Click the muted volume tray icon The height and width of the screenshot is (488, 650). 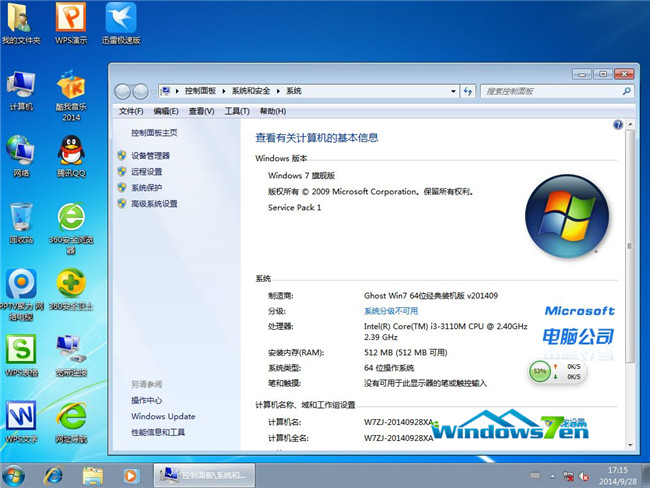click(x=584, y=476)
